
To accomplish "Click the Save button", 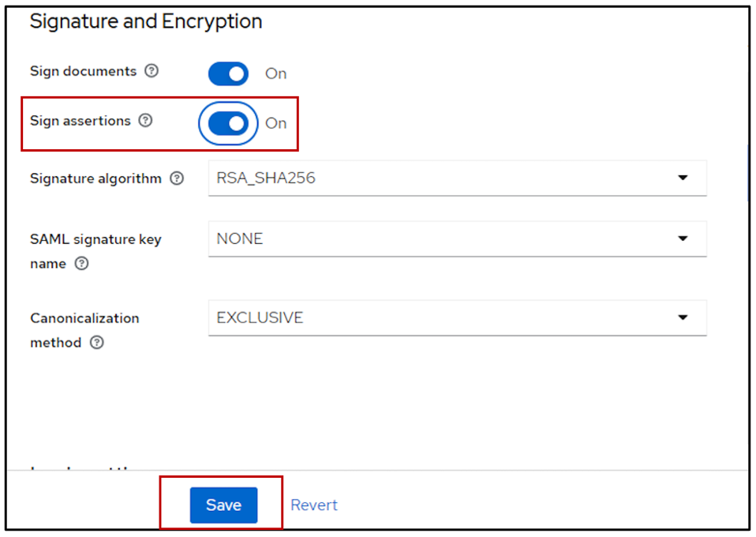I will pos(223,505).
